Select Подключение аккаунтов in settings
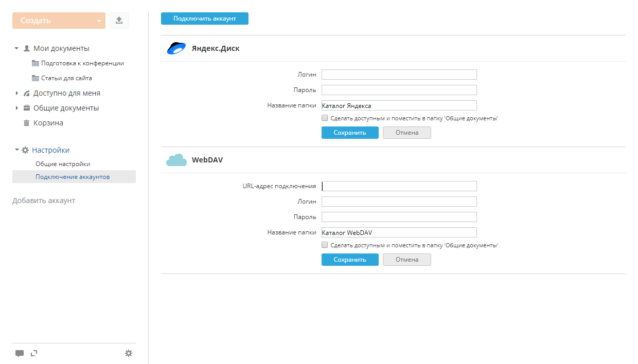Screen dimensions: 638x364 [73, 177]
